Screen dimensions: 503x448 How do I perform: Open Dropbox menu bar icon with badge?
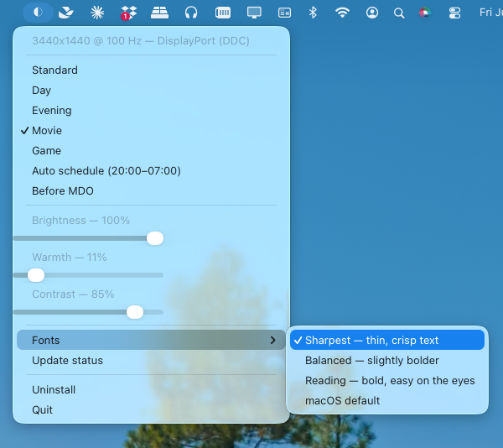(x=128, y=13)
